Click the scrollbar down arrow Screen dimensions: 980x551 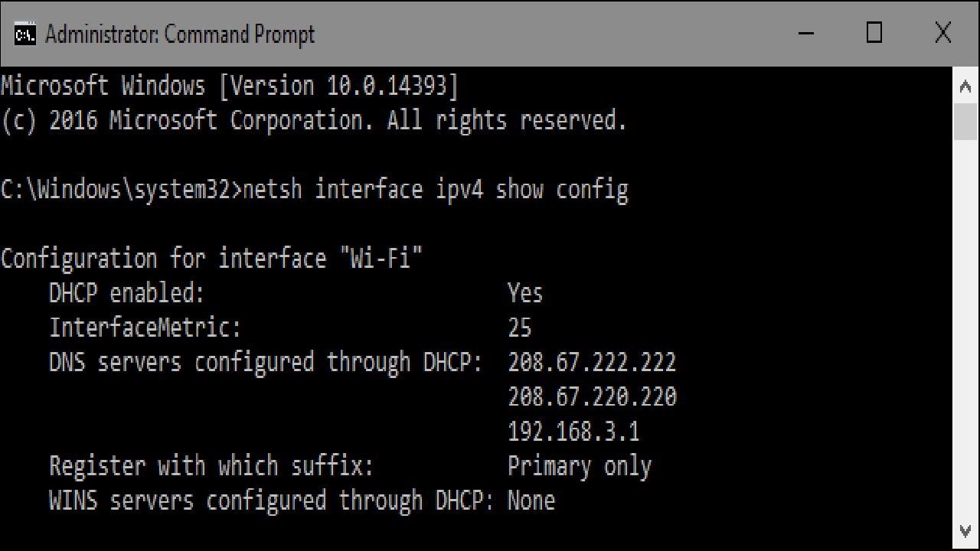pos(965,530)
